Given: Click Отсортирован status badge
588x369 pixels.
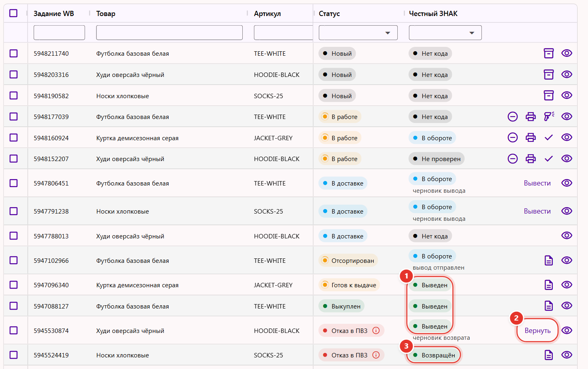Looking at the screenshot, I should point(348,260).
